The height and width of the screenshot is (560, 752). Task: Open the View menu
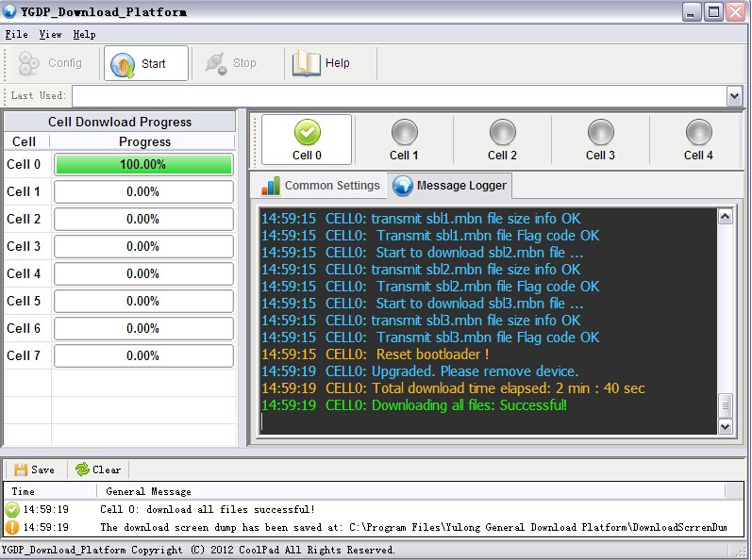[x=50, y=34]
